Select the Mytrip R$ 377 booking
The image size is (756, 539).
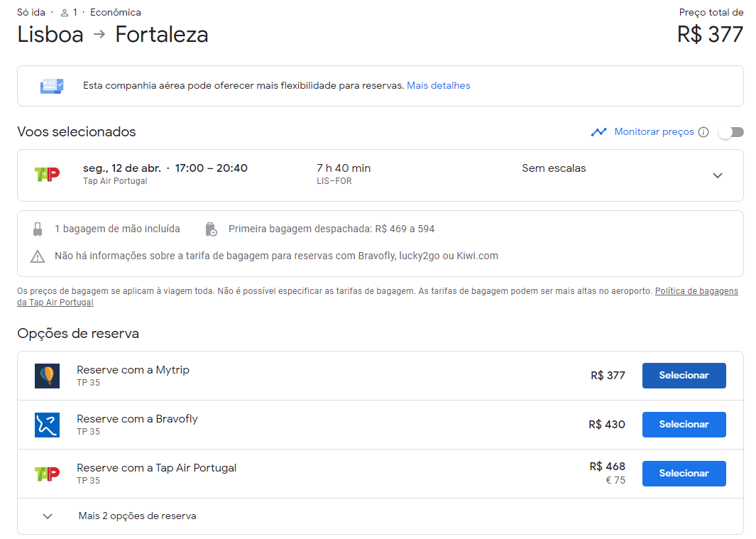pos(684,376)
